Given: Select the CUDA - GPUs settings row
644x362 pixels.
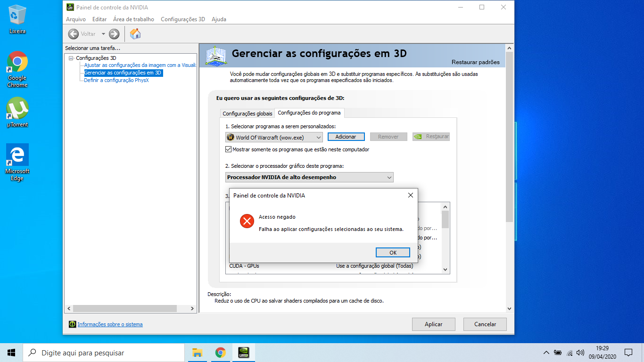Looking at the screenshot, I should click(334, 266).
